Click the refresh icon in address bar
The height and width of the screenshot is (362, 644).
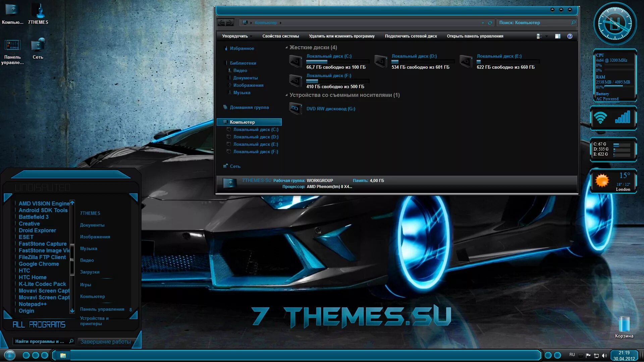tap(490, 23)
